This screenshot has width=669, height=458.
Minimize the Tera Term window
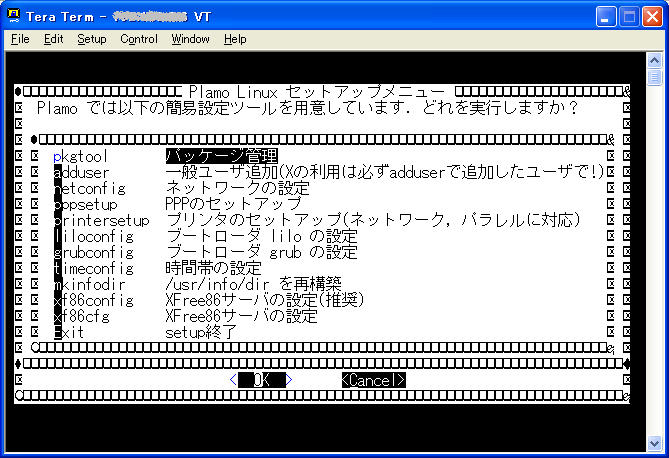[606, 17]
